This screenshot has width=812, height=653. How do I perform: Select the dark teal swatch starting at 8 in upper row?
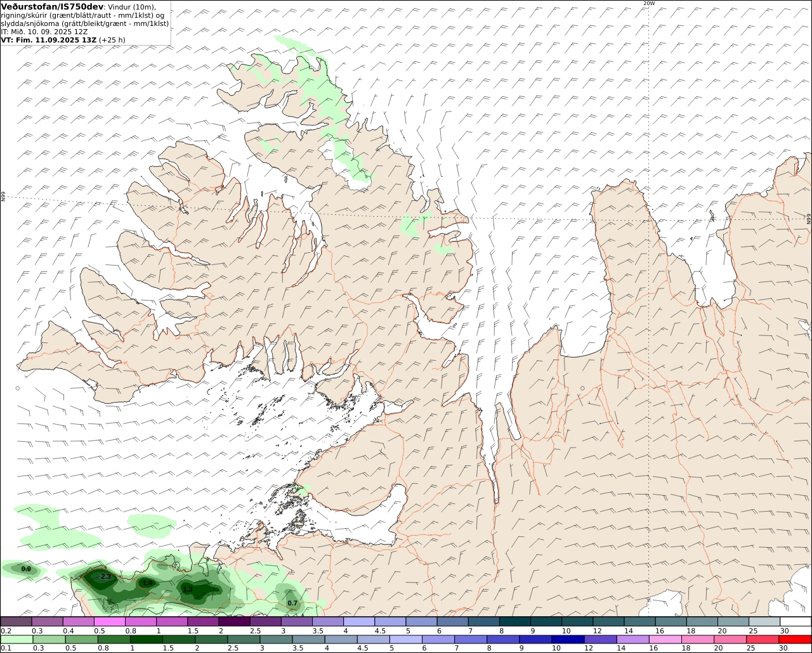[x=515, y=621]
